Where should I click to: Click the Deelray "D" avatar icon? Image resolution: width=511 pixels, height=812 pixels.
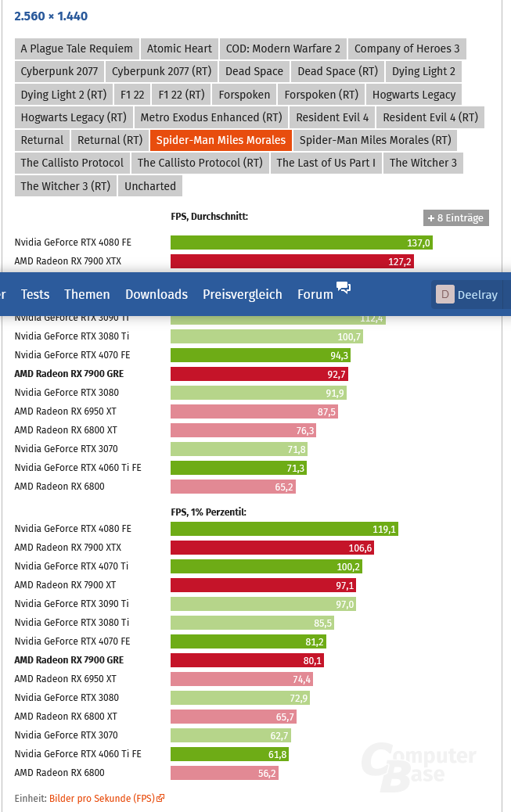click(445, 295)
